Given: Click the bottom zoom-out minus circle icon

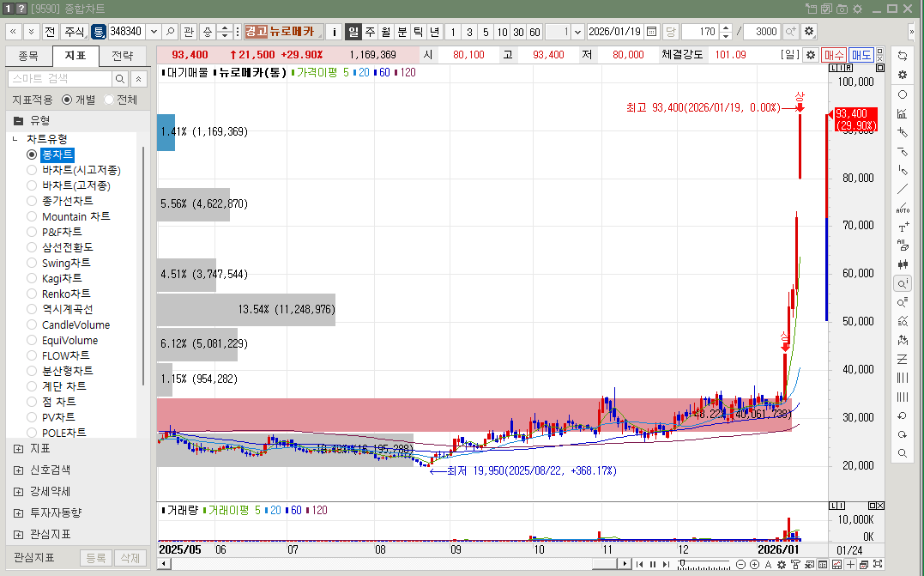Looking at the screenshot, I should [741, 565].
